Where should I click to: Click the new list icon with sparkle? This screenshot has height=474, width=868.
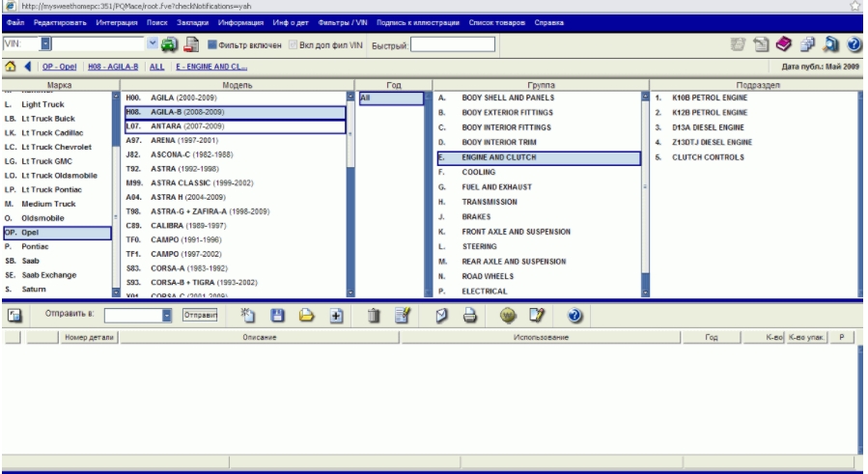point(248,315)
